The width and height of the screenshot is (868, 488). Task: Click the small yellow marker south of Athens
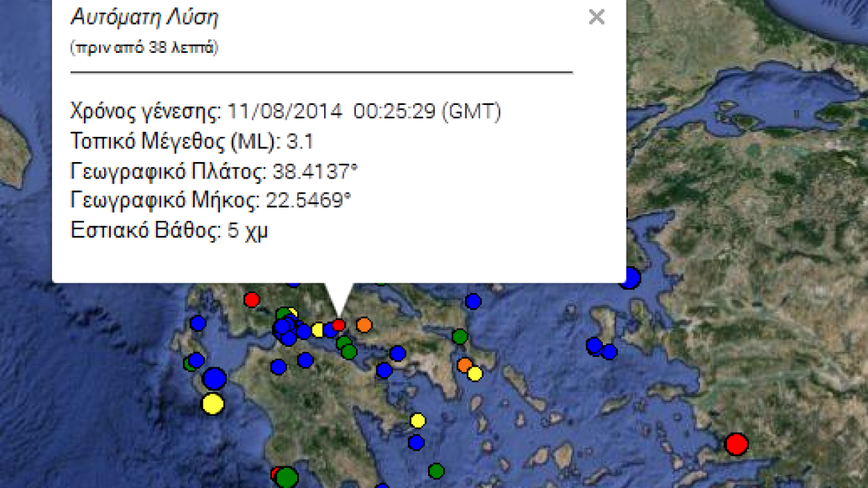(x=474, y=373)
